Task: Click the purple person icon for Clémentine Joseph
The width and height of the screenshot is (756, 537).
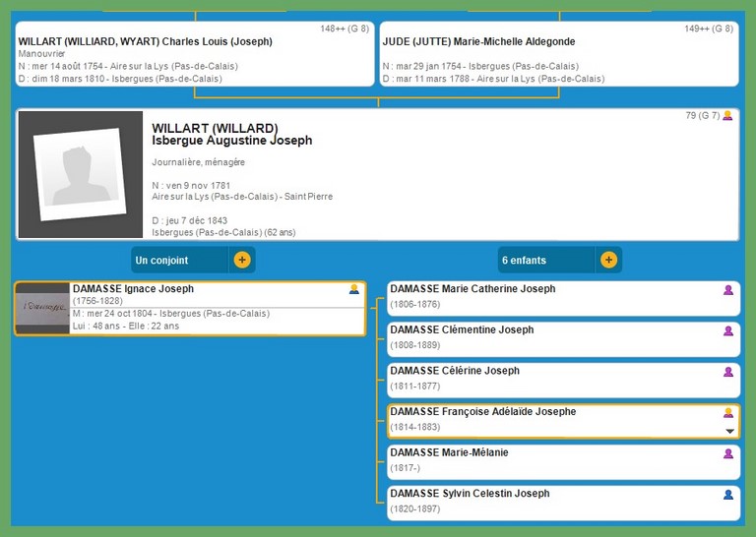Action: point(728,331)
